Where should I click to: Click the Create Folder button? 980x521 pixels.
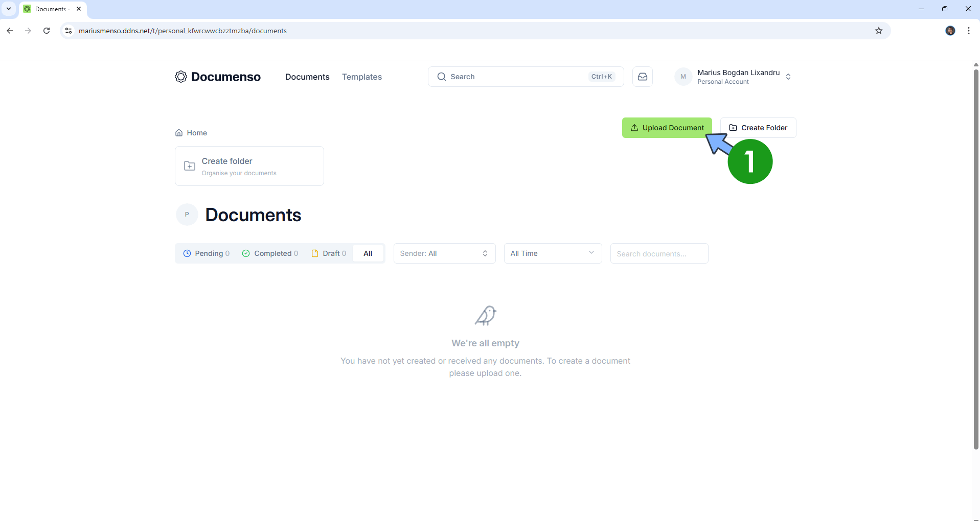[758, 127]
